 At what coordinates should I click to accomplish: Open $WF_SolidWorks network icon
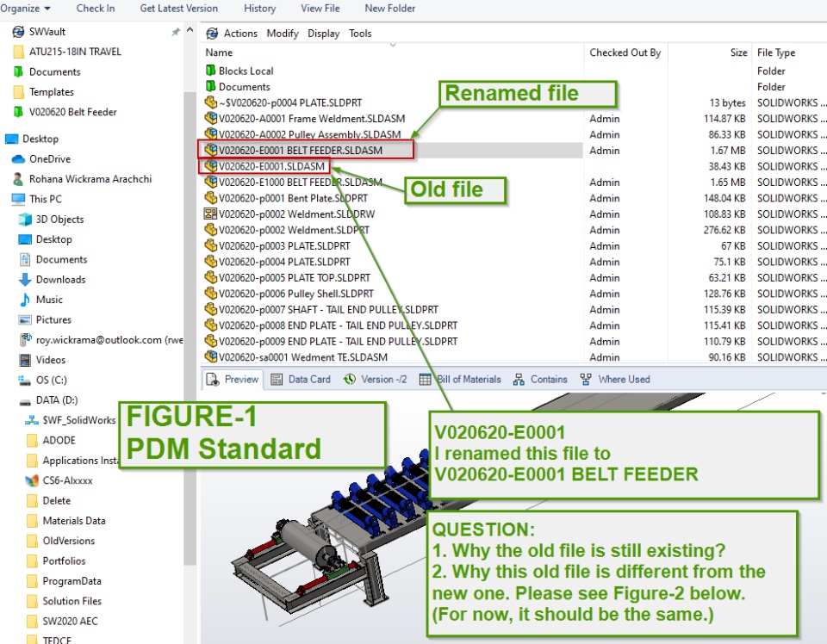(32, 420)
